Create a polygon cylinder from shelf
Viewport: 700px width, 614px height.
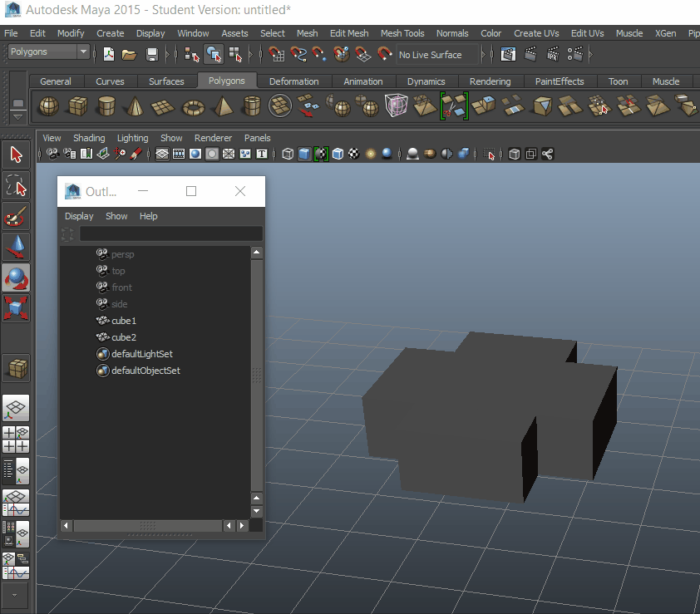click(106, 106)
